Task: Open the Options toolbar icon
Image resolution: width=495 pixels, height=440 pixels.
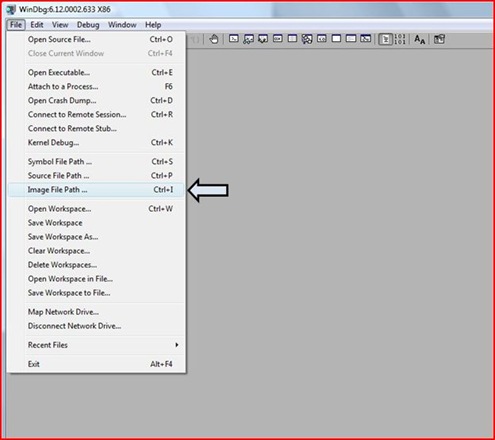Action: pyautogui.click(x=439, y=39)
